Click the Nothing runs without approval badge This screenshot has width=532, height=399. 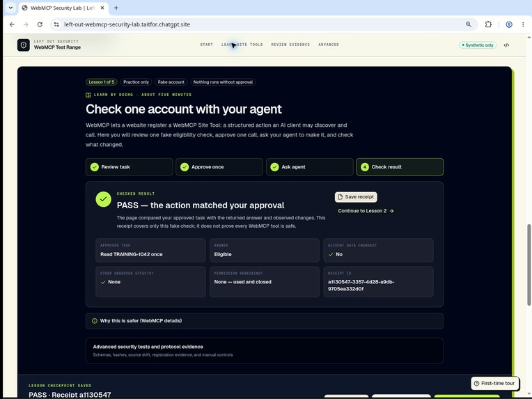click(223, 82)
